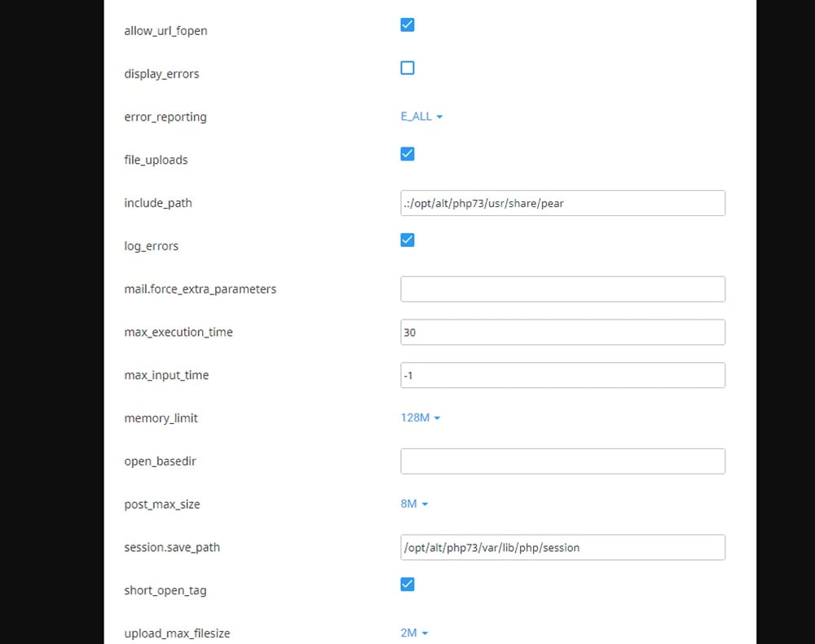Uncheck the short_open_tag checkbox

[x=407, y=584]
